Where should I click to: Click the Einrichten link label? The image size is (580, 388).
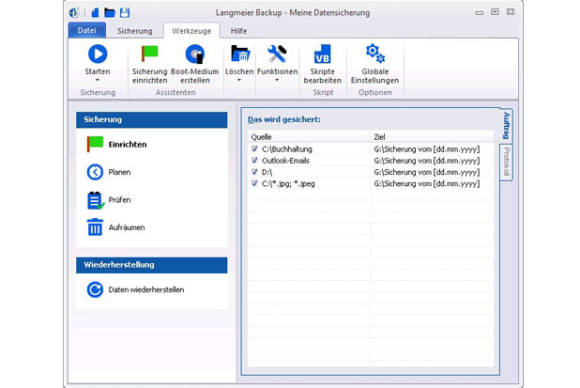point(128,145)
